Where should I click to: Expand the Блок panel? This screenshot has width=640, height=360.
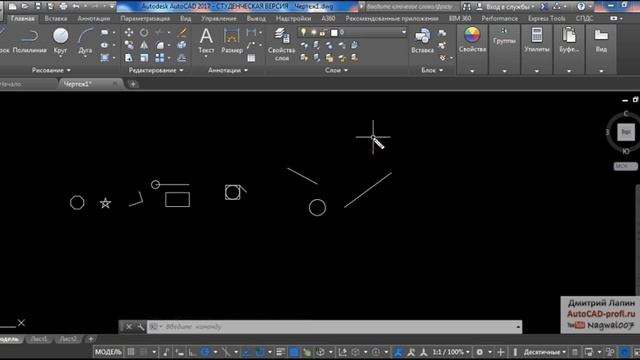coord(432,70)
